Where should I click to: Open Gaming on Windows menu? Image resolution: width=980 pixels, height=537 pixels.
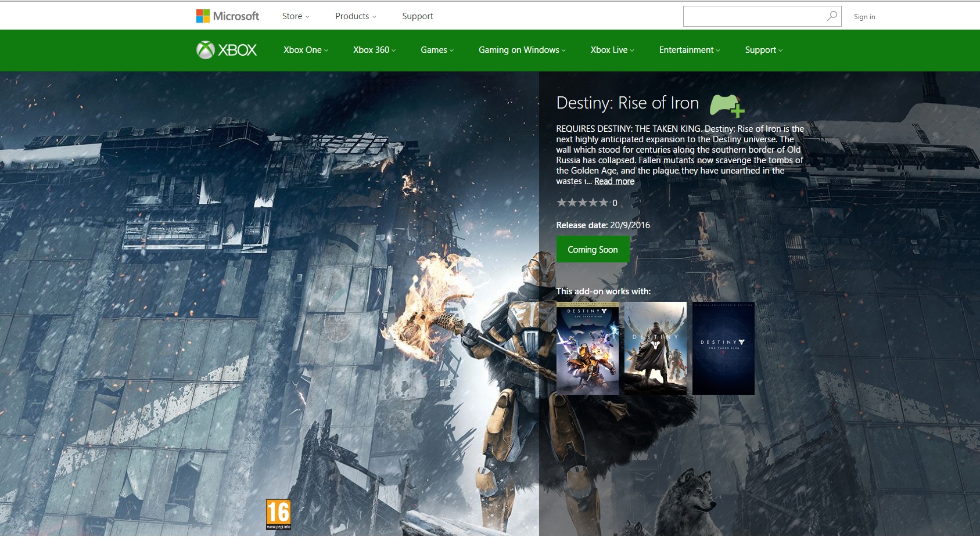(x=522, y=50)
